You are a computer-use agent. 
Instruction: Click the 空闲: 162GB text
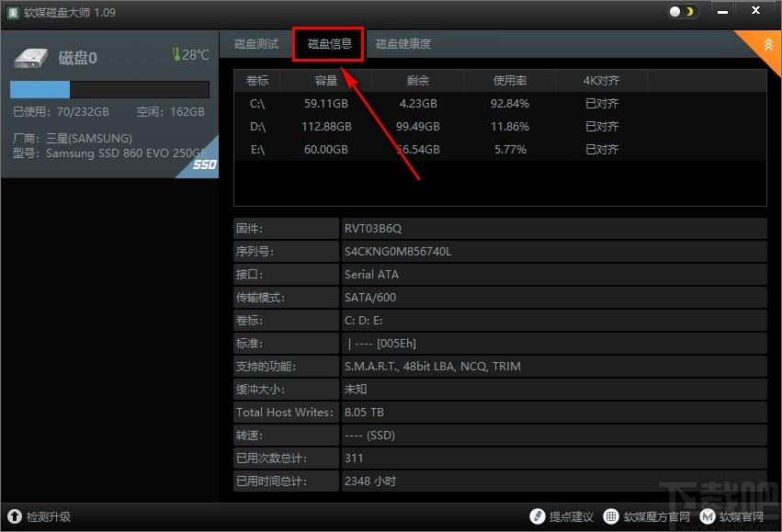pyautogui.click(x=171, y=112)
